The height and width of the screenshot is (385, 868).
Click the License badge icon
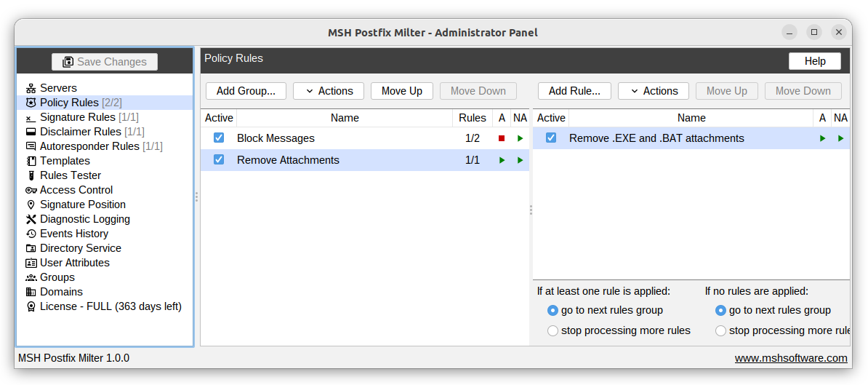coord(31,306)
